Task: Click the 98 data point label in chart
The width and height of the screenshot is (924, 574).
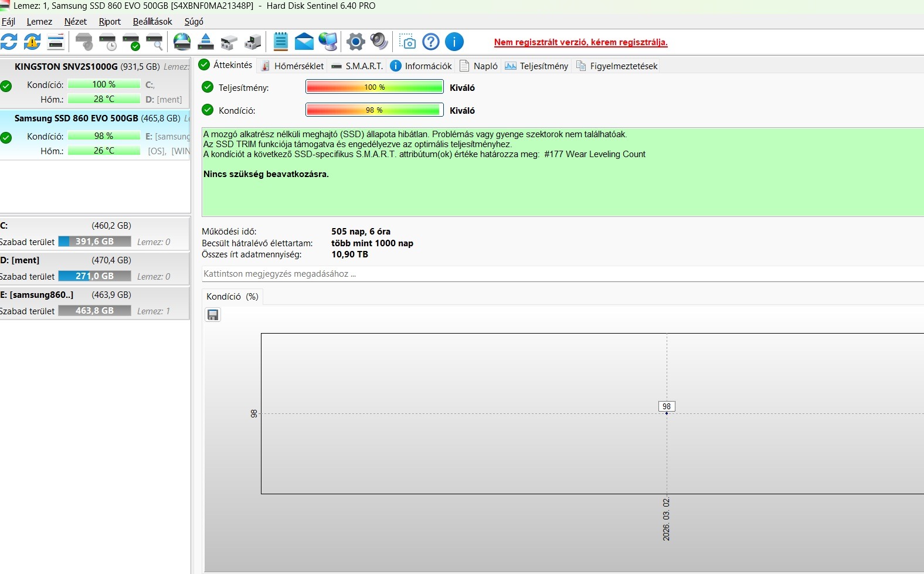Action: (667, 406)
